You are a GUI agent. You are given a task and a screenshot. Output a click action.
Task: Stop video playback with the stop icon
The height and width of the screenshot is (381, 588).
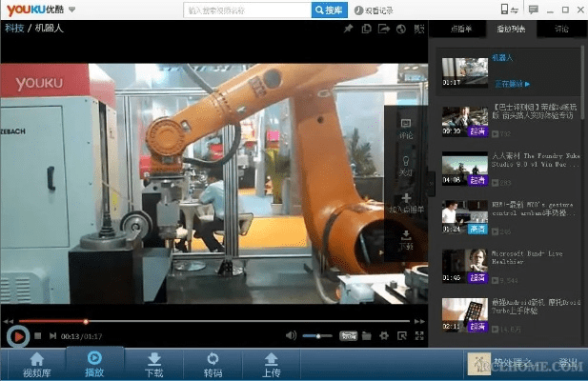[x=38, y=335]
